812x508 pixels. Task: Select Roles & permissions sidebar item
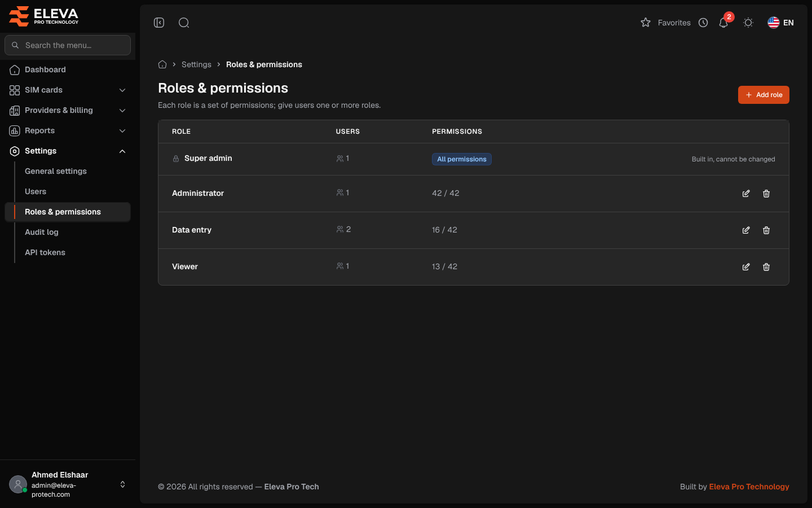[x=68, y=212]
